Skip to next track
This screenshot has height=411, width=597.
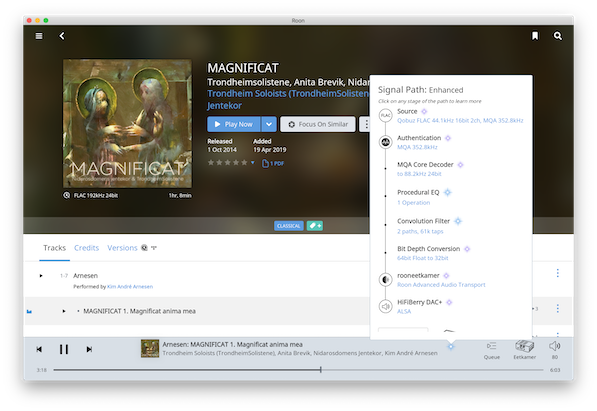(x=89, y=349)
